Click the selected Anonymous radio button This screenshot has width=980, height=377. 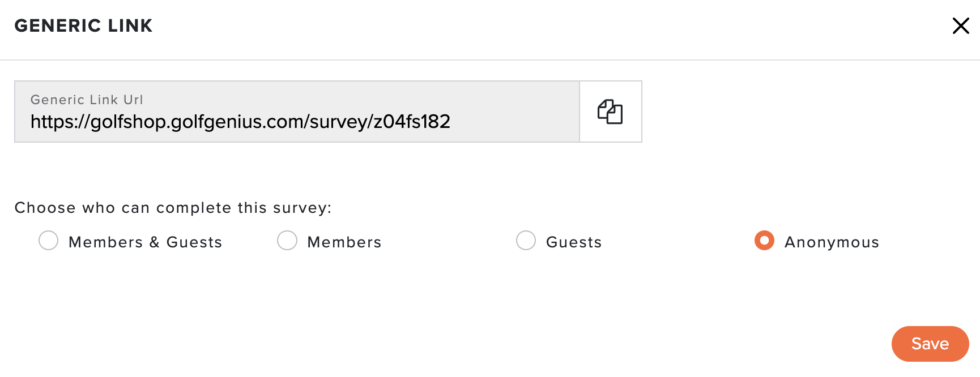click(x=764, y=241)
